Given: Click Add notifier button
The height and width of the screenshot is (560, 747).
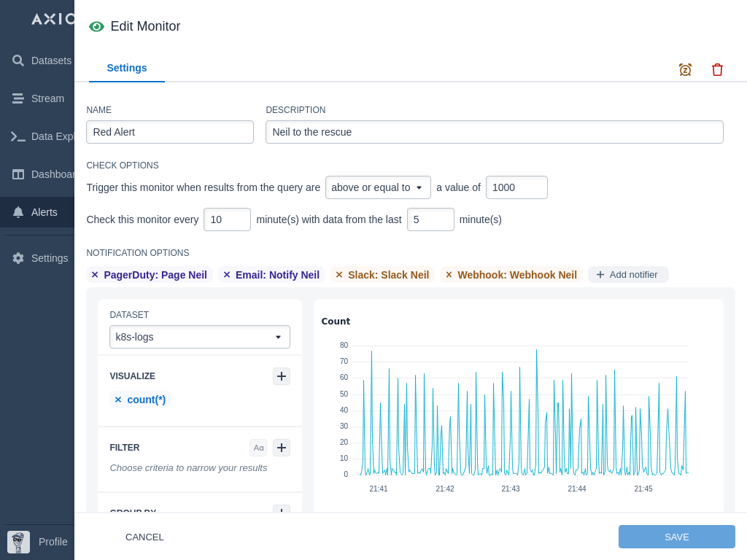Looking at the screenshot, I should 628,275.
